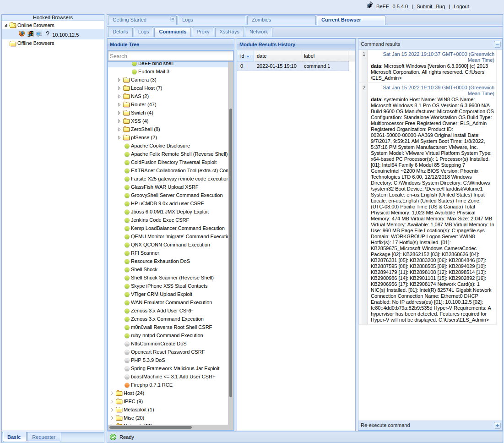Click the Re-execute command bar
The height and width of the screenshot is (443, 504).
point(430,425)
